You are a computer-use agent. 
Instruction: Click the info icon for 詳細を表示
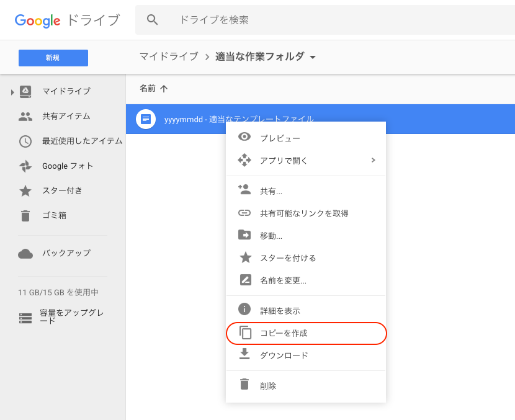pyautogui.click(x=244, y=309)
